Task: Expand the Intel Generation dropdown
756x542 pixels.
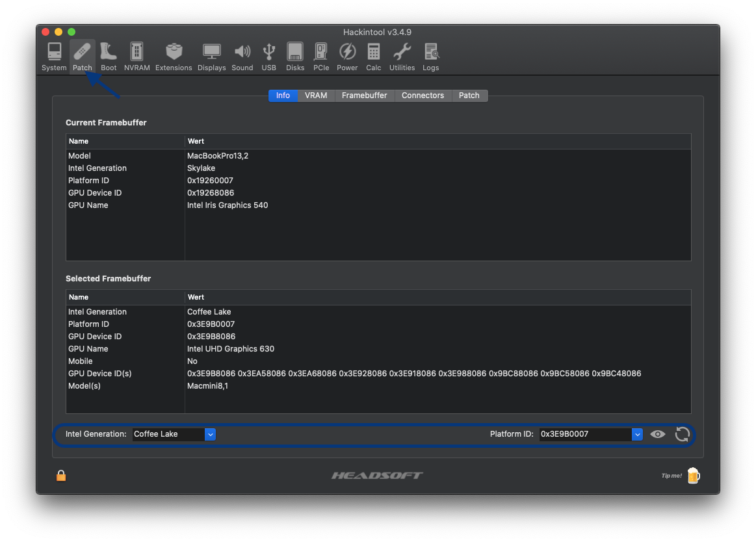Action: pyautogui.click(x=210, y=434)
